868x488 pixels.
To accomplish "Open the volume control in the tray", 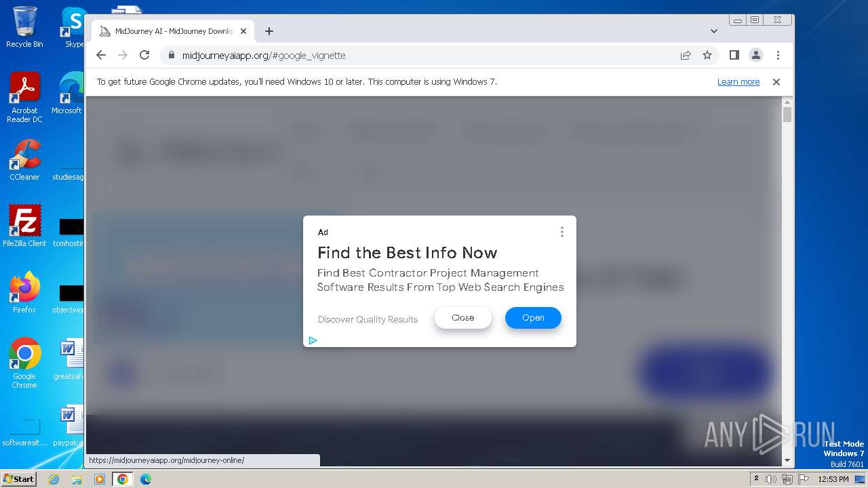I will [771, 479].
